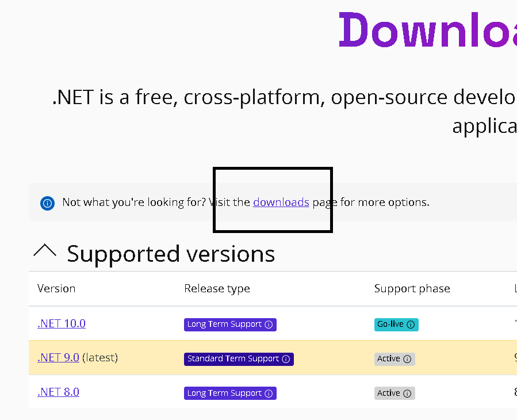Collapse Supported versions using the chevron arrow
This screenshot has height=420, width=517.
pyautogui.click(x=45, y=251)
